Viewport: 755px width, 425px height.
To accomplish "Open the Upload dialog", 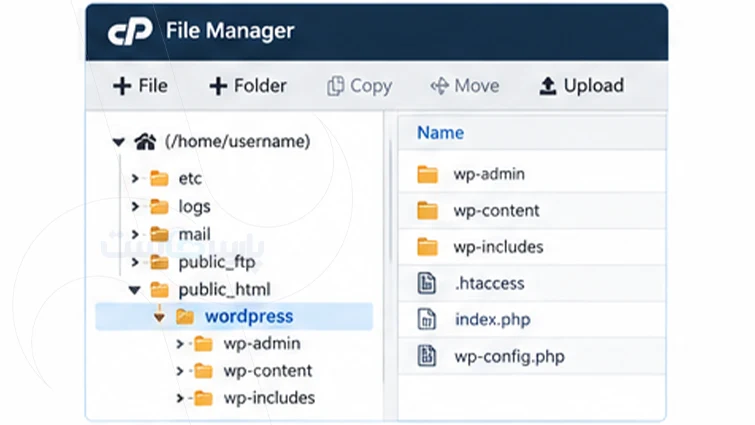I will click(x=582, y=86).
